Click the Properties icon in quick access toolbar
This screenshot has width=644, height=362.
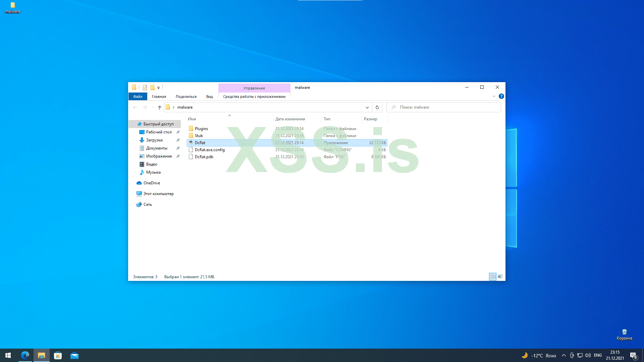145,87
